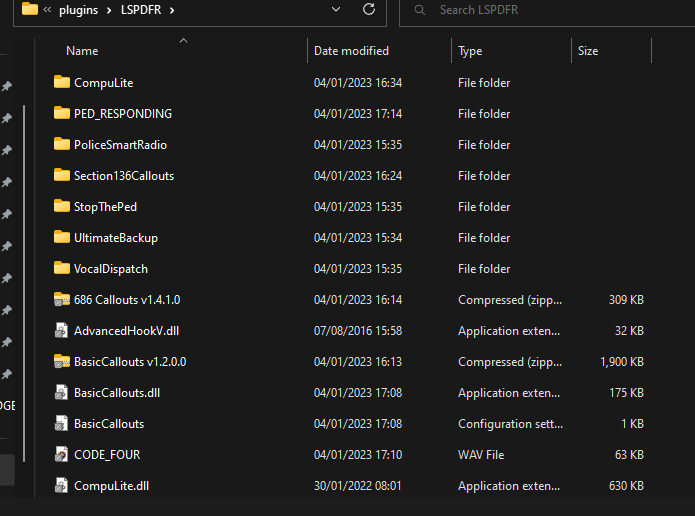The image size is (695, 516).
Task: Select the PED_RESPONDING folder icon
Action: (x=62, y=113)
